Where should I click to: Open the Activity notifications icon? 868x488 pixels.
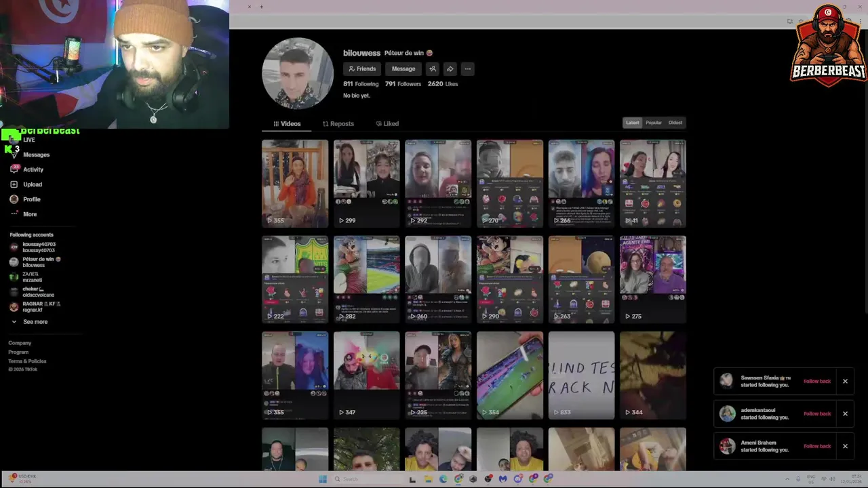click(14, 169)
